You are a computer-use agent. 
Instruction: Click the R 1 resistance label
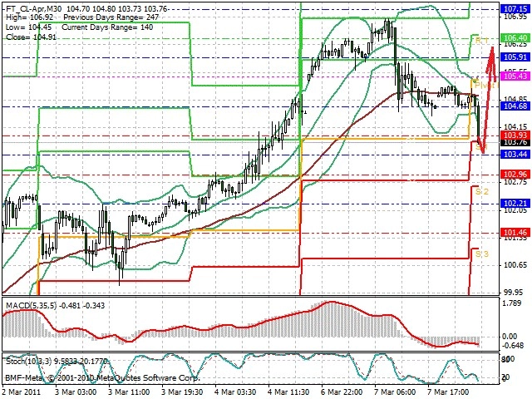pos(481,41)
